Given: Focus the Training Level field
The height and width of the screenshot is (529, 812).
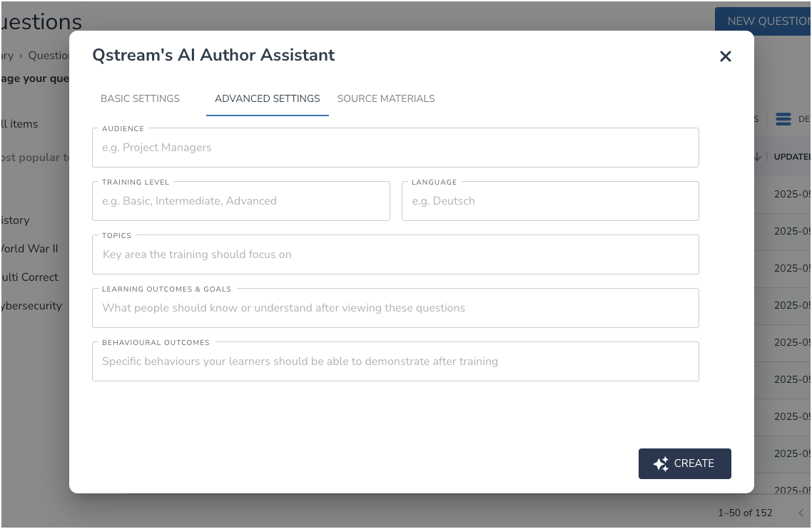Looking at the screenshot, I should click(x=240, y=201).
